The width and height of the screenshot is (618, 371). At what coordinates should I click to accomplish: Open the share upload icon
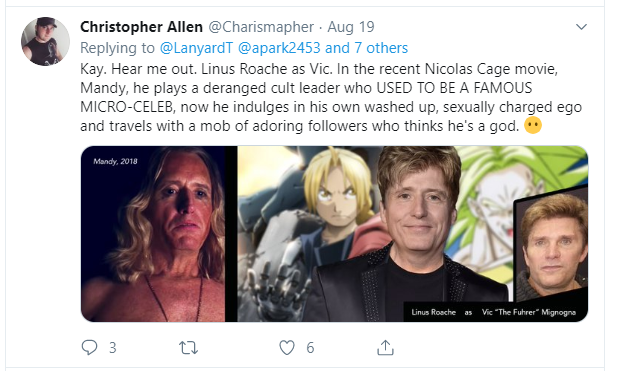[x=385, y=347]
